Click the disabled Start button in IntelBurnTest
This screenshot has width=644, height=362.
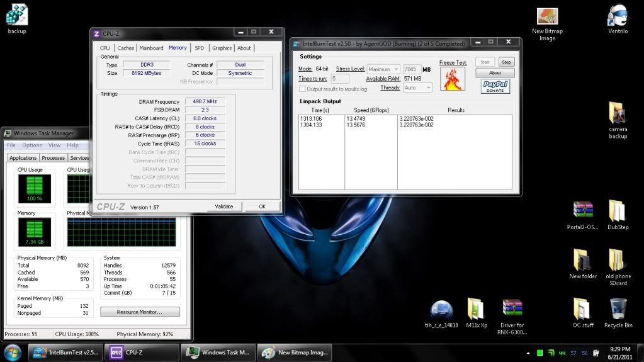click(x=485, y=62)
